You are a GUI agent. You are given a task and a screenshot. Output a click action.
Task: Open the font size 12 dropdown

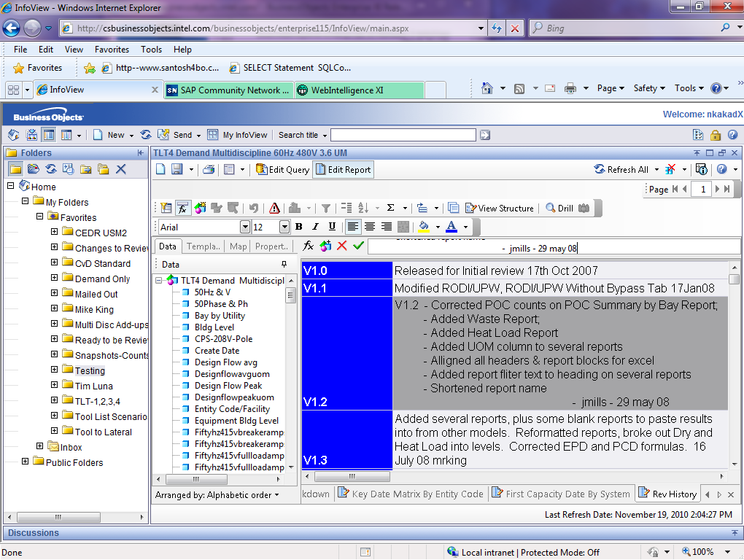(x=284, y=227)
